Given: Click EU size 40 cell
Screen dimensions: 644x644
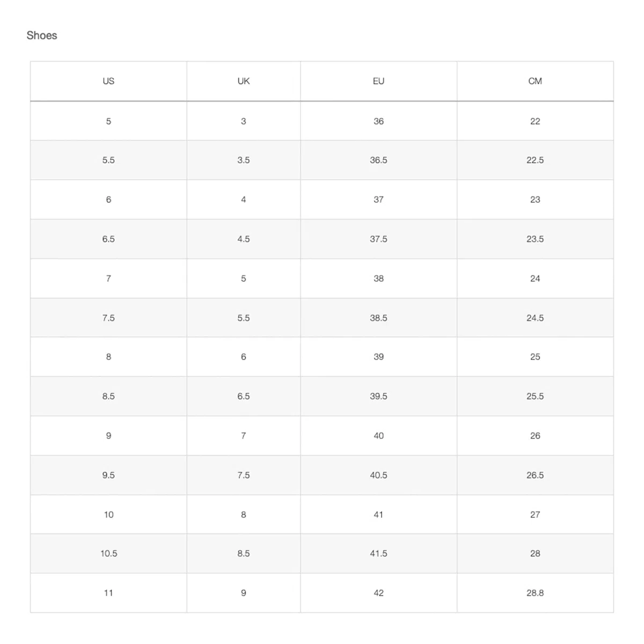Looking at the screenshot, I should click(x=379, y=436).
